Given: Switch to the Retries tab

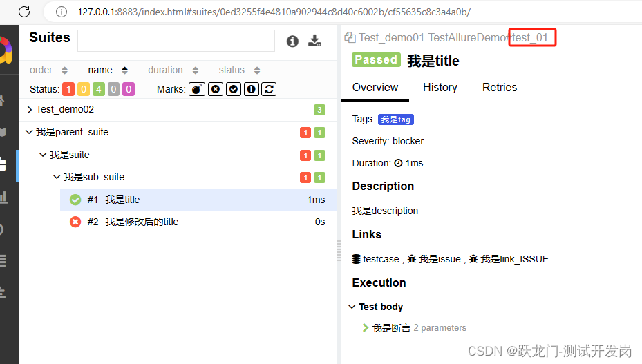Looking at the screenshot, I should 500,88.
